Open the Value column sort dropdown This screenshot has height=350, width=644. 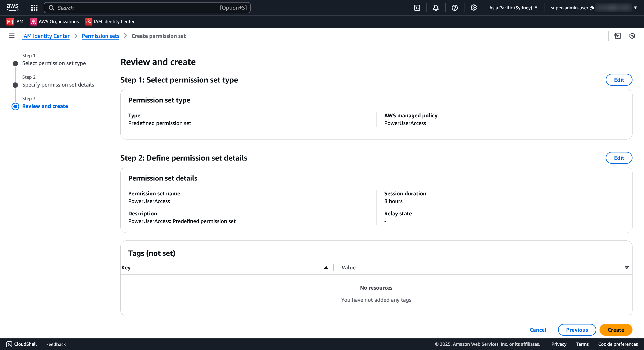coord(627,268)
